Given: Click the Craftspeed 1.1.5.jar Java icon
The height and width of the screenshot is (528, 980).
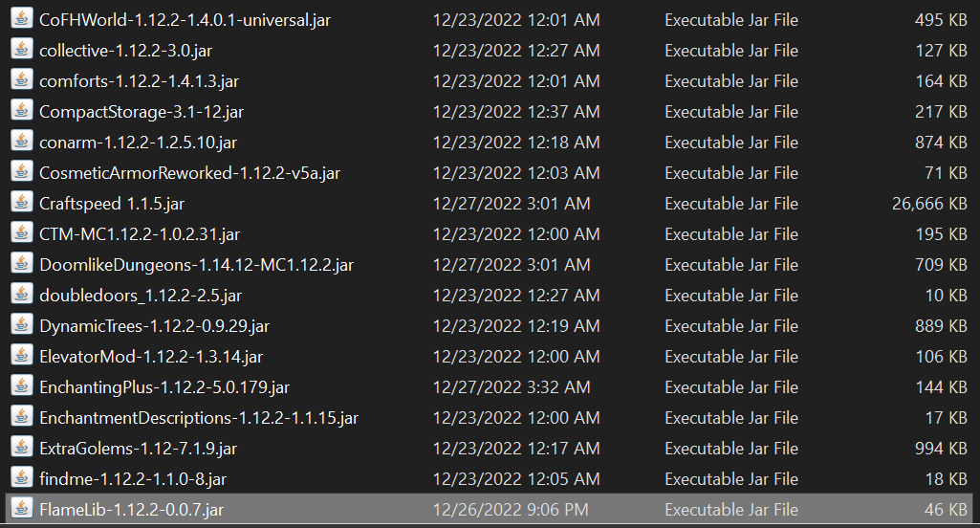Looking at the screenshot, I should click(22, 202).
